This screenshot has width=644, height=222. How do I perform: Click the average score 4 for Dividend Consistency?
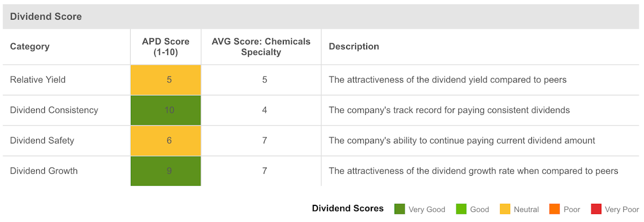(264, 110)
